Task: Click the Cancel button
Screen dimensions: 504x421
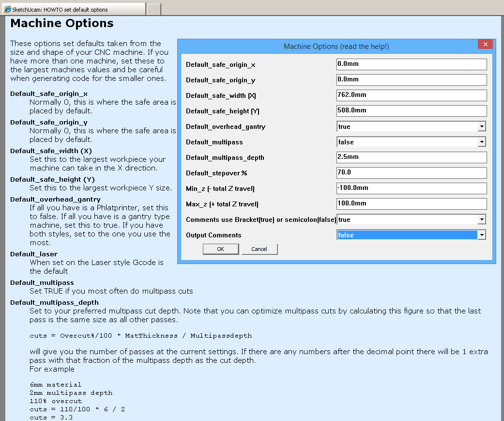Action: tap(259, 249)
